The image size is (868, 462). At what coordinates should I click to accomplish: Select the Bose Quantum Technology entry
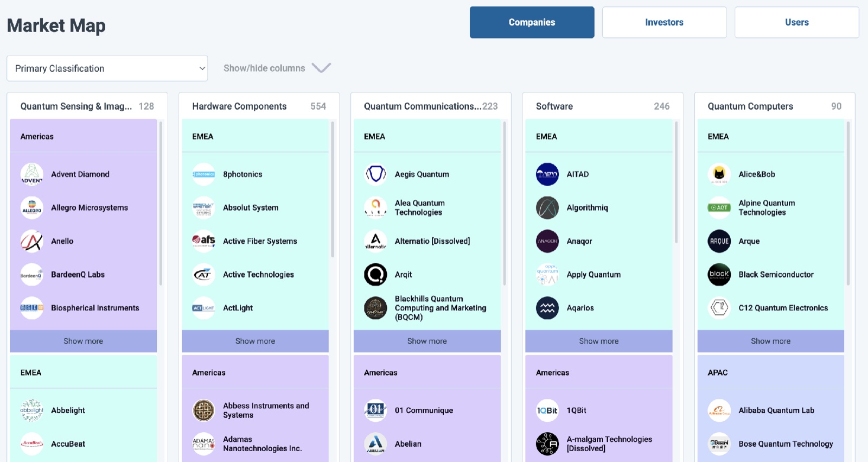[771, 444]
